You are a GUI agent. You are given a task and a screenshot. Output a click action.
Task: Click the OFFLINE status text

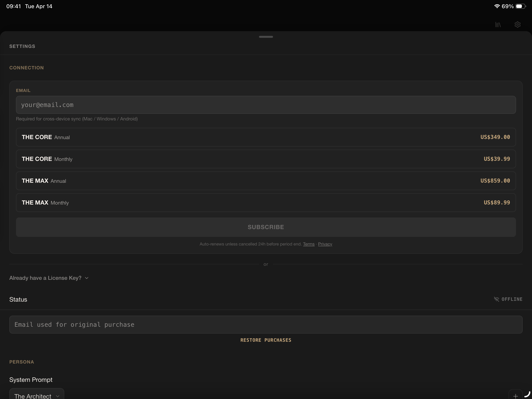512,299
